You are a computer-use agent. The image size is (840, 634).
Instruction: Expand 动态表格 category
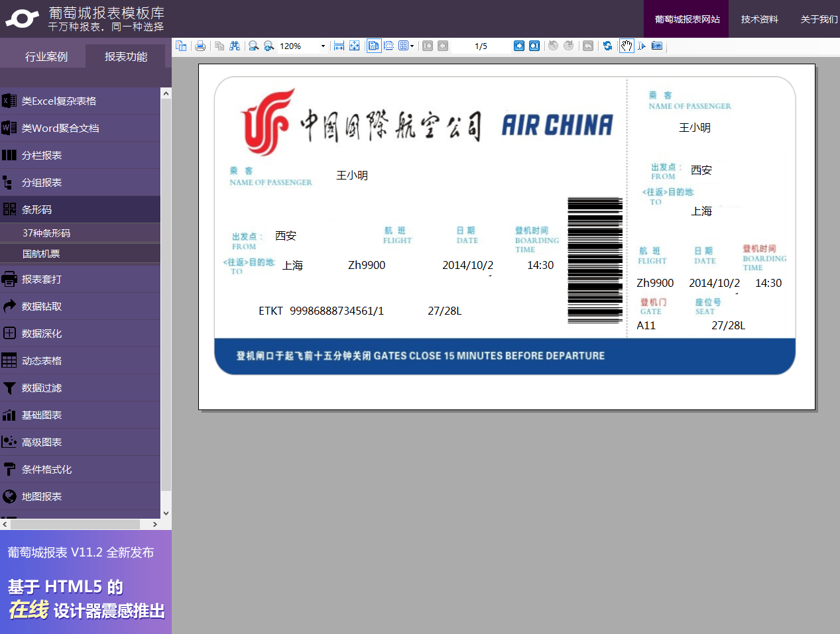click(80, 360)
